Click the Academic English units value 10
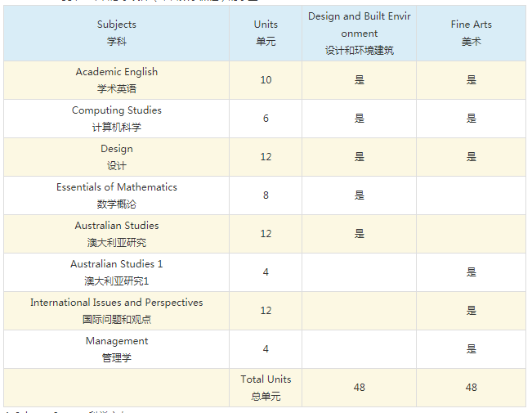The image size is (532, 413). point(266,80)
